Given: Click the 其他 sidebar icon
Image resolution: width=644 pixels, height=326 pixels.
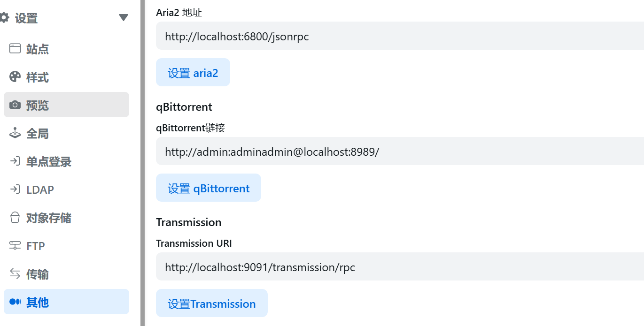Looking at the screenshot, I should pyautogui.click(x=15, y=302).
